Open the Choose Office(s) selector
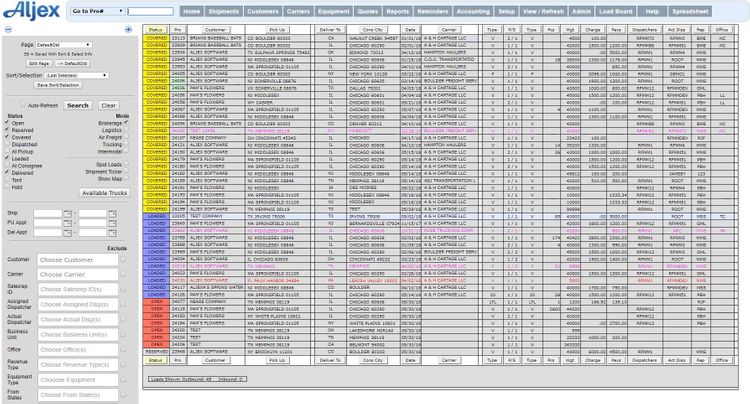 [78, 349]
